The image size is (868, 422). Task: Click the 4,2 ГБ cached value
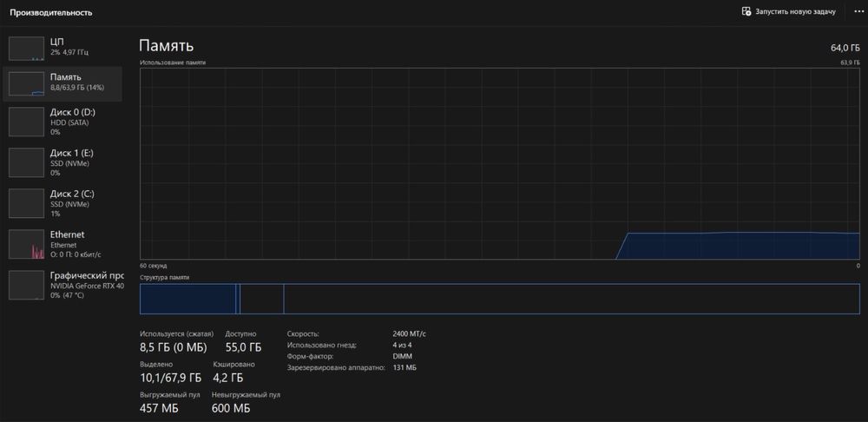(228, 379)
